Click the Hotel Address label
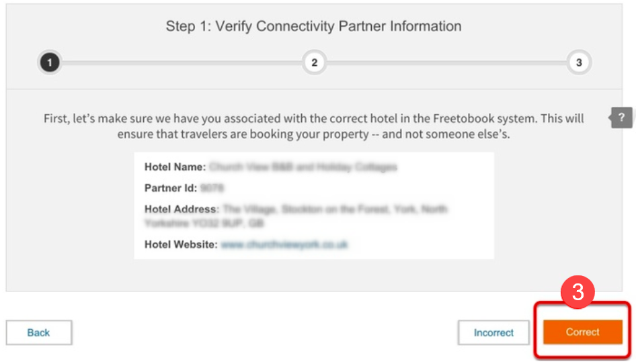This screenshot has width=636, height=364. [x=182, y=210]
